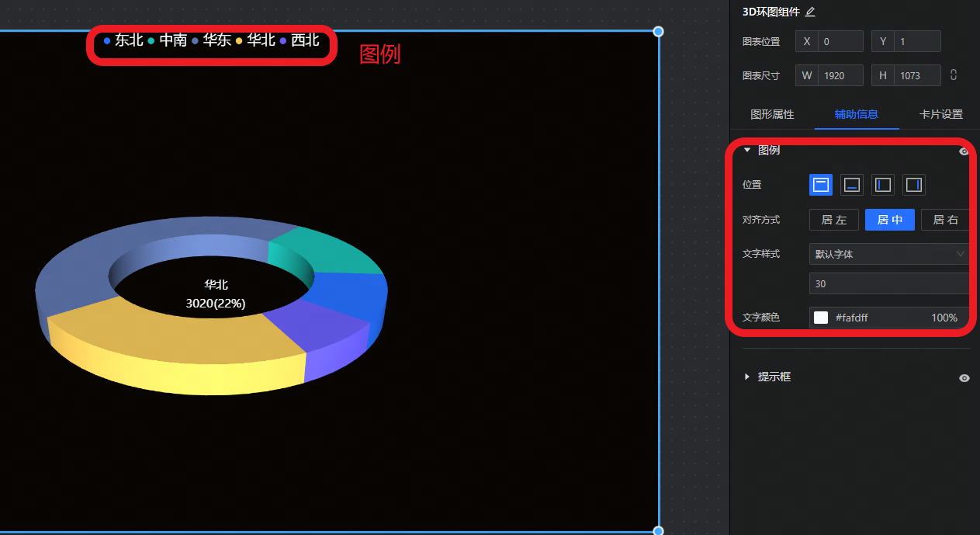980x535 pixels.
Task: Switch to the 卡片设置 tab
Action: [x=940, y=114]
